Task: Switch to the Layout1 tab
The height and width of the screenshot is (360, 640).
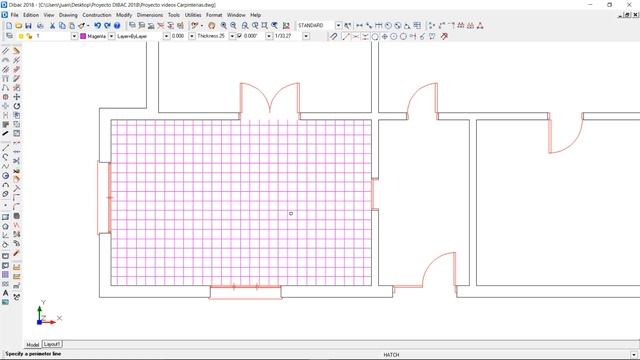Action: coord(52,344)
